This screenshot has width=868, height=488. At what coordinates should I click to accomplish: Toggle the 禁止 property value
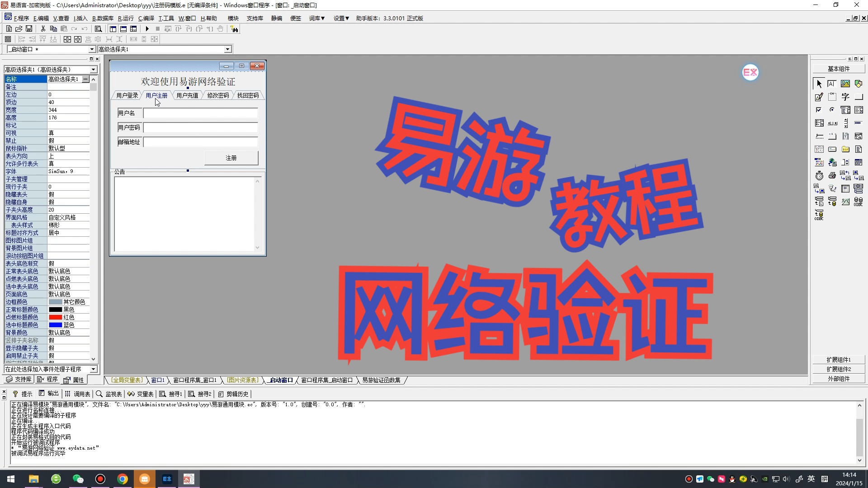[x=68, y=141]
